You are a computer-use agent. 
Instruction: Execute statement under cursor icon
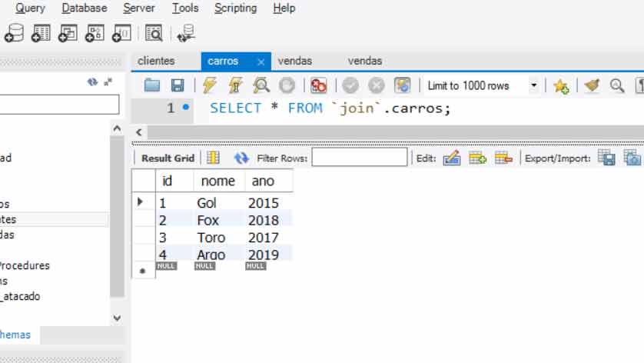235,85
